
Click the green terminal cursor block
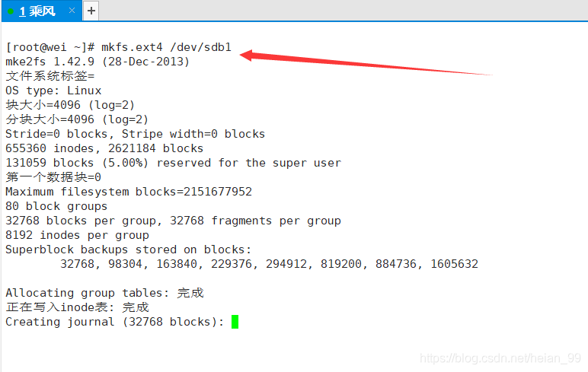pyautogui.click(x=235, y=322)
